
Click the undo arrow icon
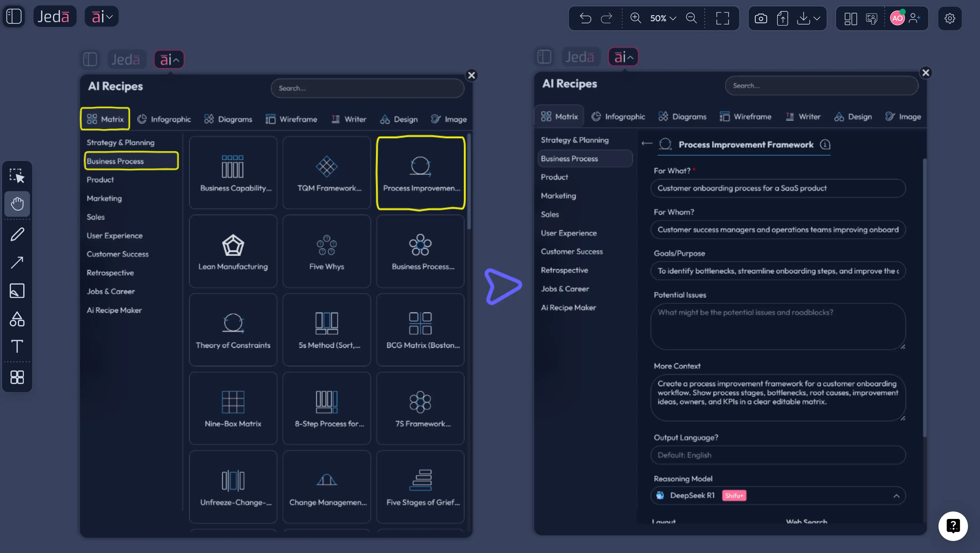click(585, 18)
